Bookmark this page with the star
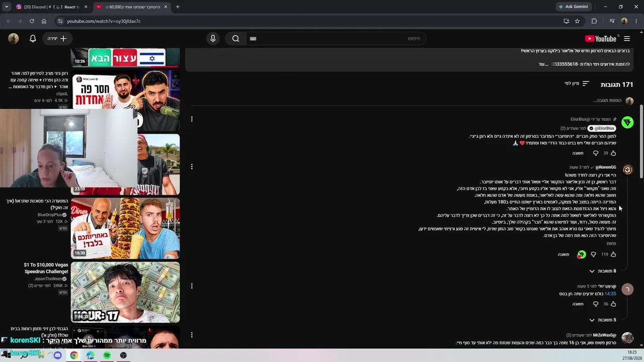The image size is (644, 362). 577,21
